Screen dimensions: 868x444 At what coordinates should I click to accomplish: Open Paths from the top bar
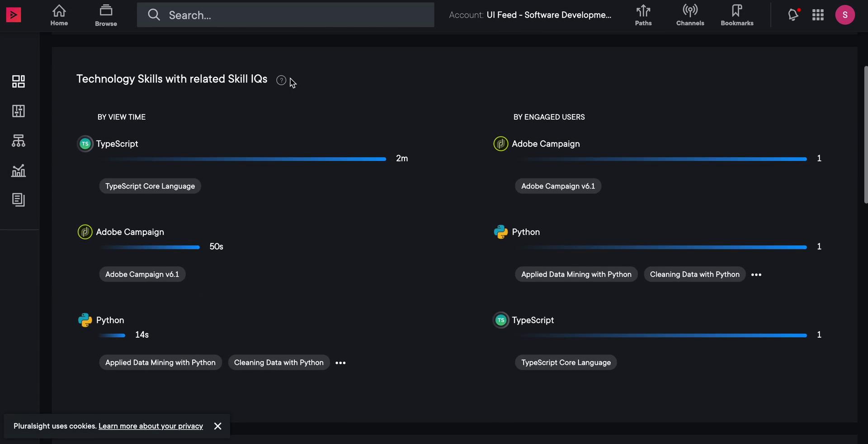(643, 15)
